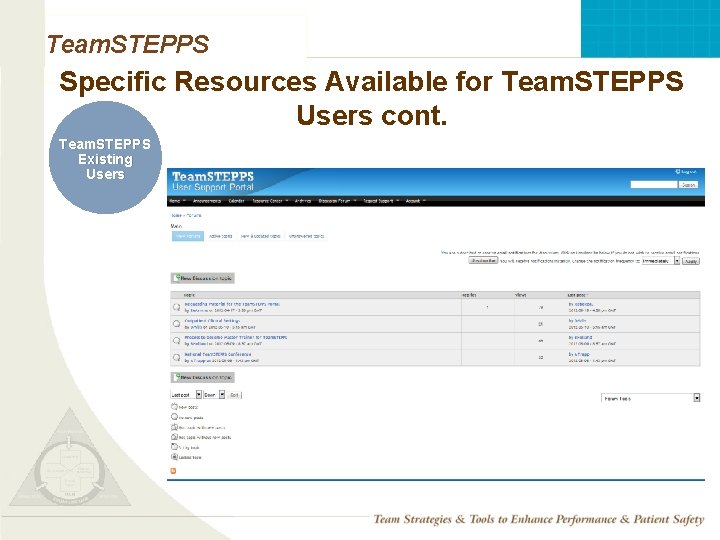This screenshot has height=540, width=720.
Task: Click the topic icon of the first forum row
Action: (x=176, y=307)
